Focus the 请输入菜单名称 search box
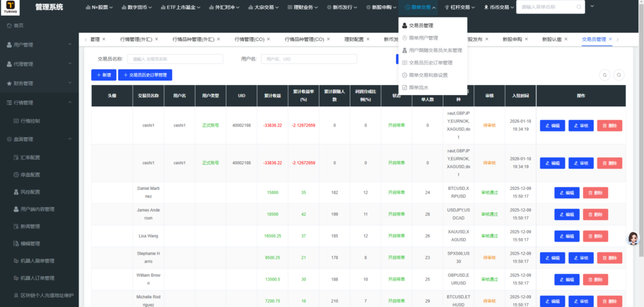Screen dimensions: 644x307 (550, 7)
